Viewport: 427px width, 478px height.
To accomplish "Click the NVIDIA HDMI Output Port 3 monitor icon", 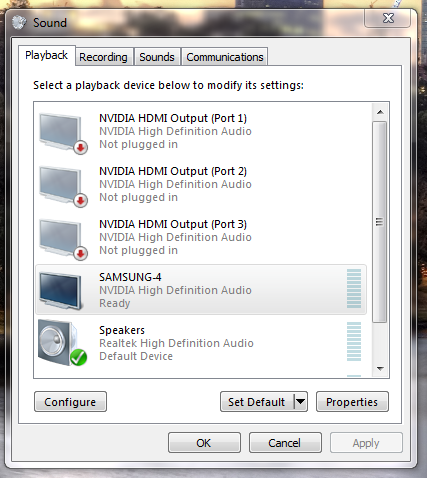I will (x=63, y=239).
